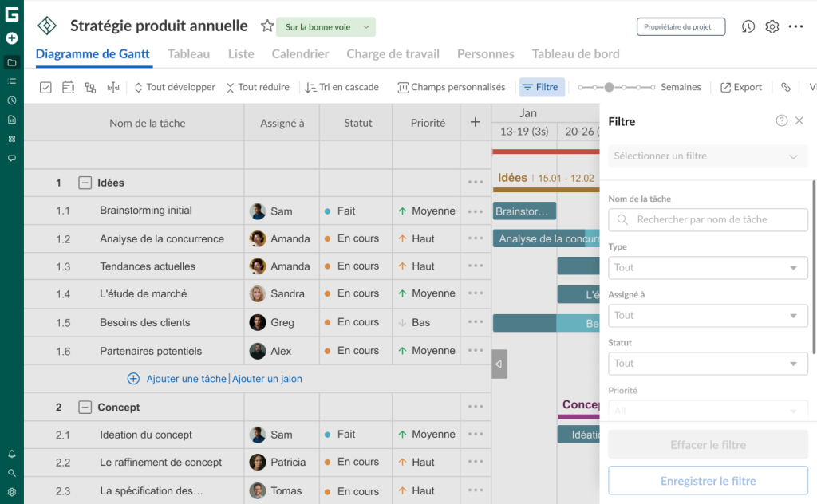Open row options for Brainstorming initial
Image resolution: width=817 pixels, height=504 pixels.
point(476,211)
